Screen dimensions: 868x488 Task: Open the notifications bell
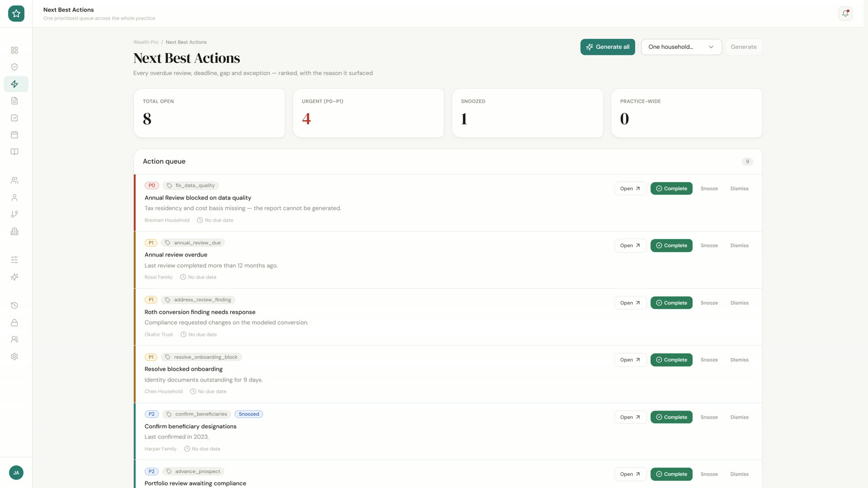[845, 14]
